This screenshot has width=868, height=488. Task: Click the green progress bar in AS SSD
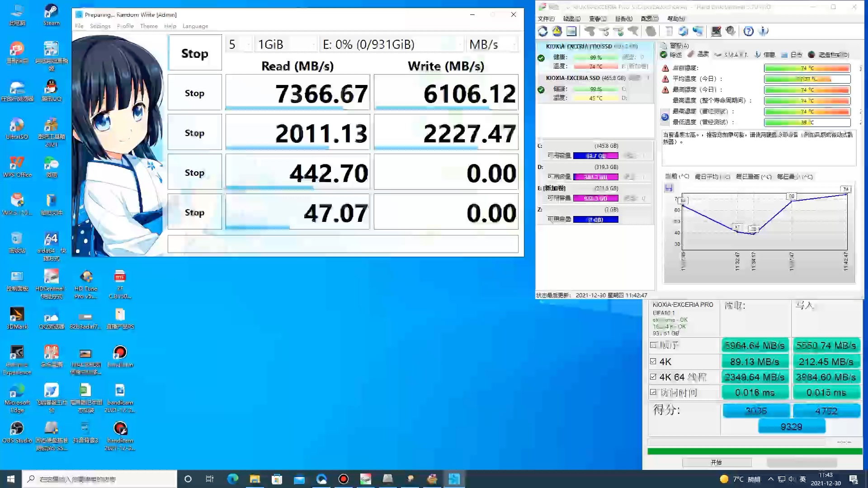click(755, 451)
